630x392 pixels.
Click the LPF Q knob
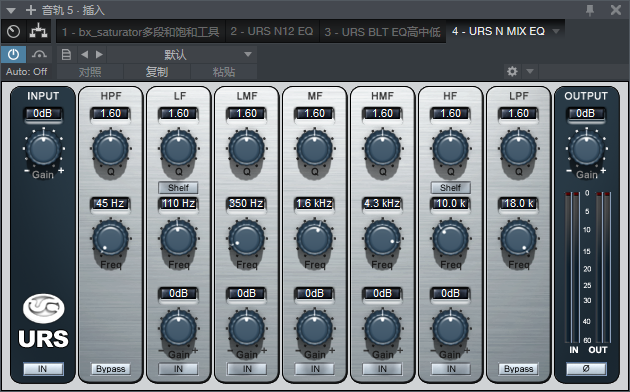coord(518,149)
